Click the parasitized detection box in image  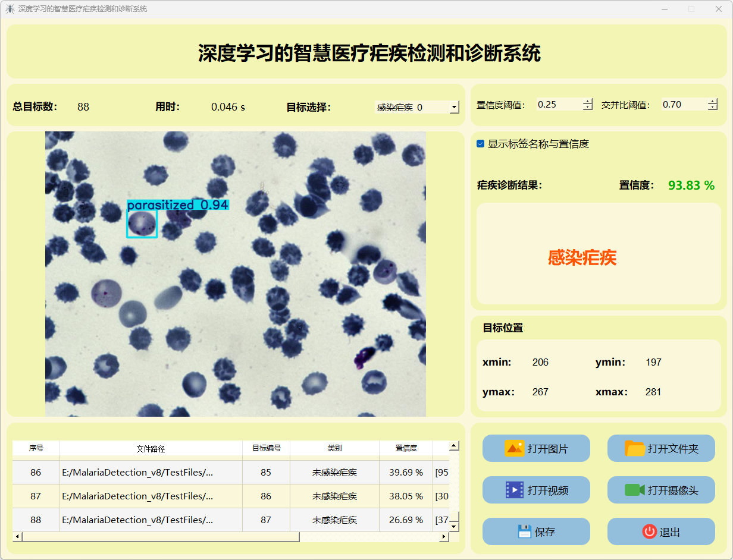tap(142, 224)
